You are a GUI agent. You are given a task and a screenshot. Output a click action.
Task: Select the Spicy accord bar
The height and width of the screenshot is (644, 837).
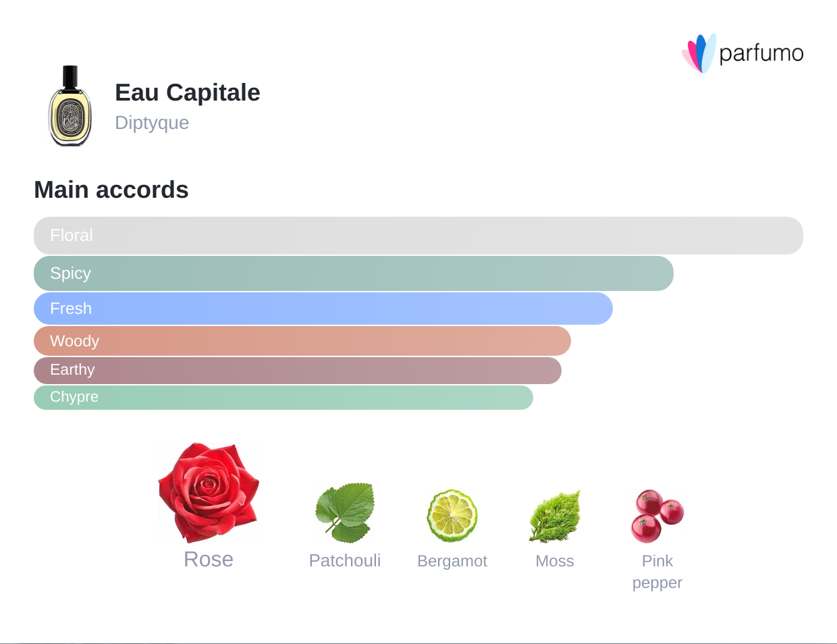click(x=354, y=273)
